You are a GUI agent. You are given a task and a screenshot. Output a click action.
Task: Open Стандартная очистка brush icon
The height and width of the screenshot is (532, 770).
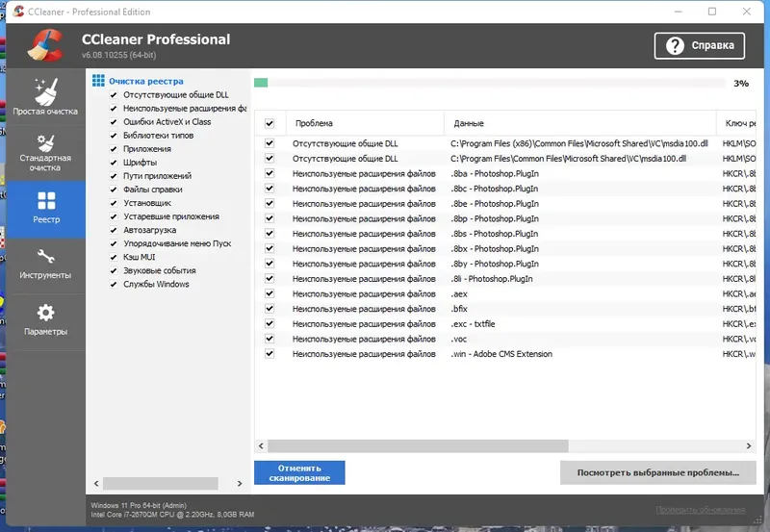[45, 144]
